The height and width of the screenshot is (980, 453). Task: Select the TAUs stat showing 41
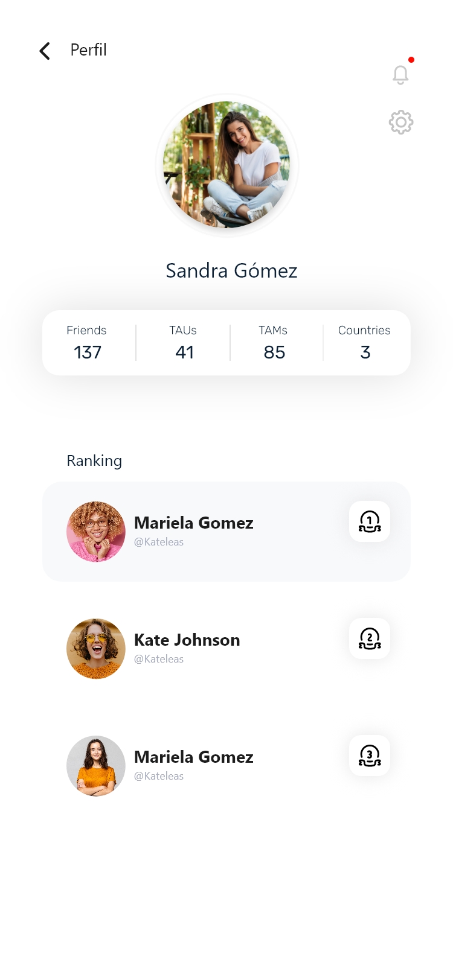coord(184,343)
